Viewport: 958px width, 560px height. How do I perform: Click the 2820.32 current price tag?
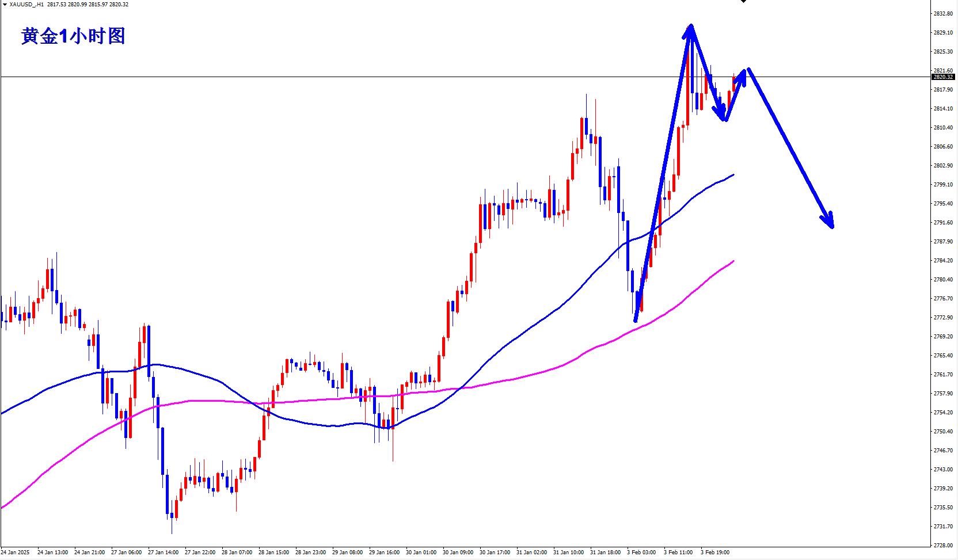[x=943, y=77]
